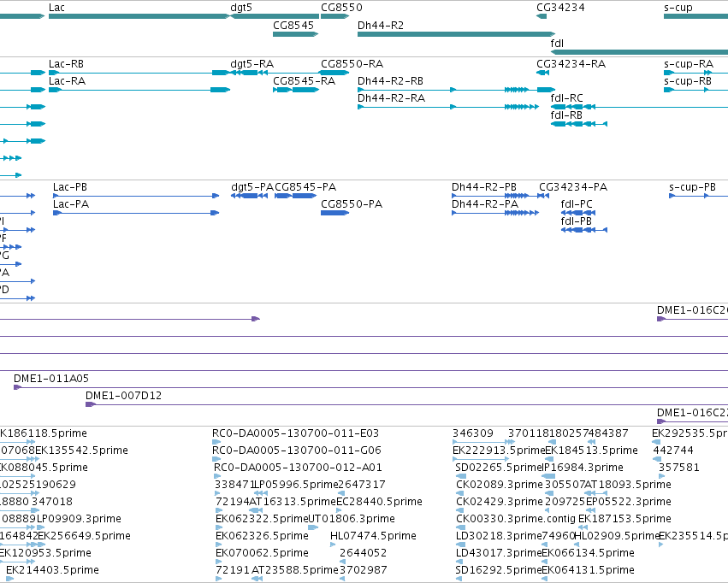728x583 pixels.
Task: Select the AT18093.5prime EST label
Action: pos(628,486)
